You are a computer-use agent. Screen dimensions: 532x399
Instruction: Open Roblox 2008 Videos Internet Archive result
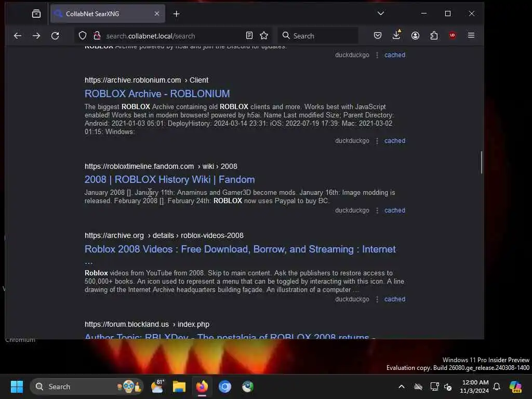tap(240, 249)
